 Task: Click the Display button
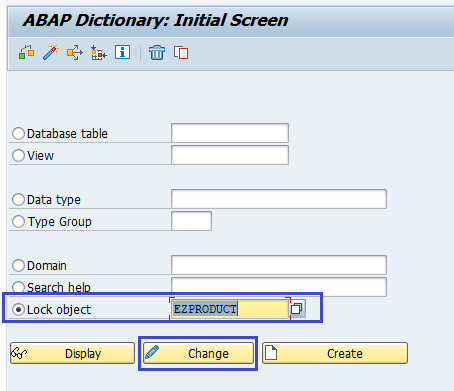pyautogui.click(x=72, y=353)
